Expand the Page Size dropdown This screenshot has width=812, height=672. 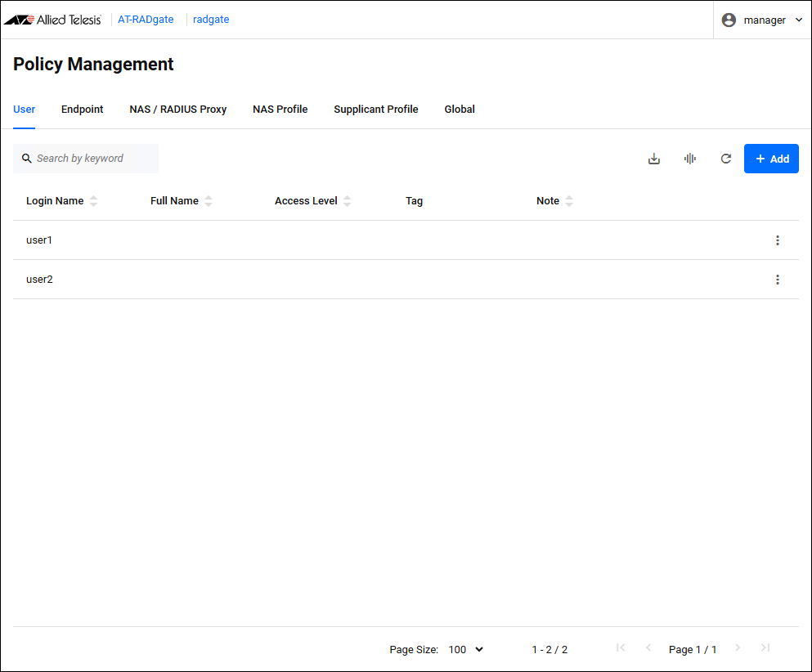(466, 649)
